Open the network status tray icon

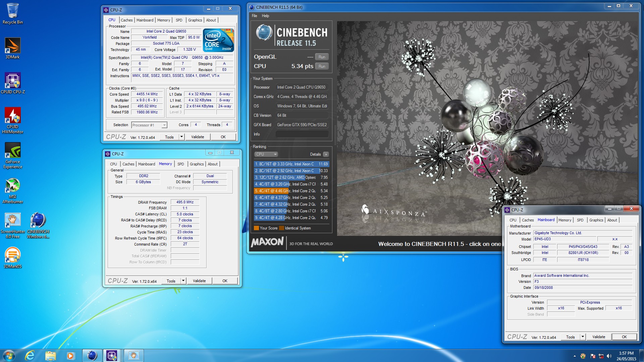click(x=601, y=356)
